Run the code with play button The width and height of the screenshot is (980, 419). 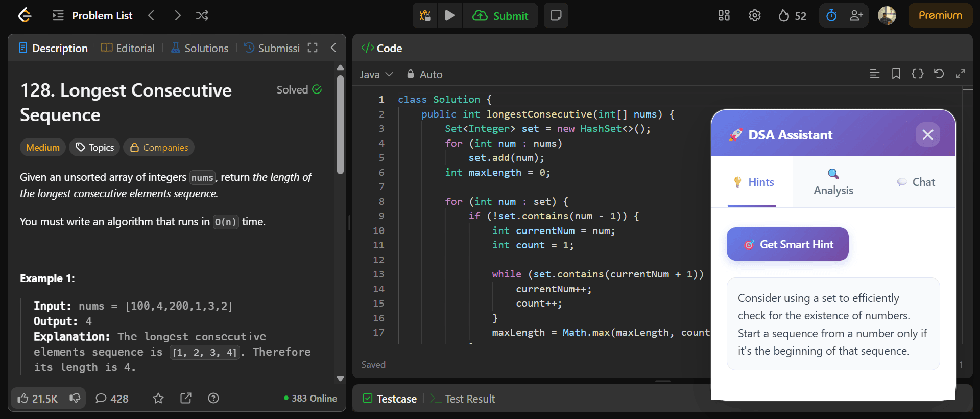(x=449, y=15)
